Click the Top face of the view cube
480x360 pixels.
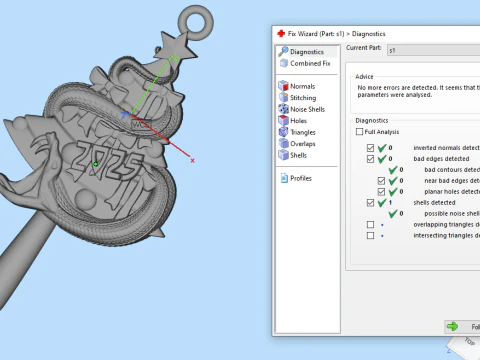click(470, 341)
